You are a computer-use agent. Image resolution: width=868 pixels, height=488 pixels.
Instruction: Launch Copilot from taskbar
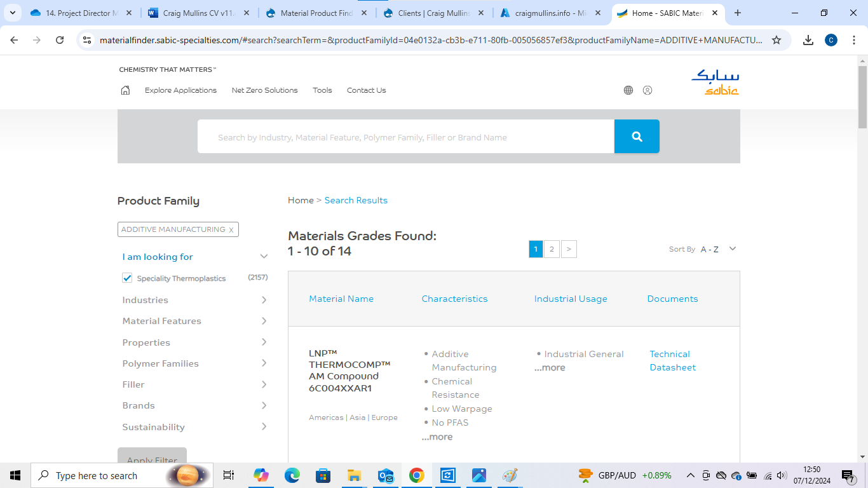pos(261,475)
